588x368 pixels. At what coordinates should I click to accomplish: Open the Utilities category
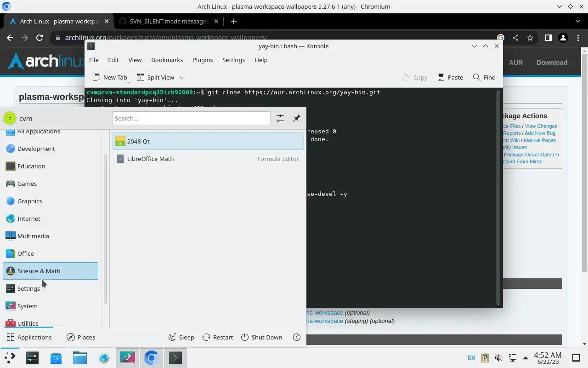click(51, 322)
